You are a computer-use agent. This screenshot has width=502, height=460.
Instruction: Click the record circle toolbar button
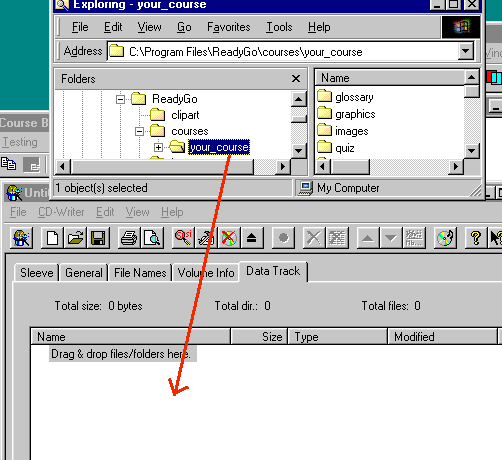tap(283, 238)
